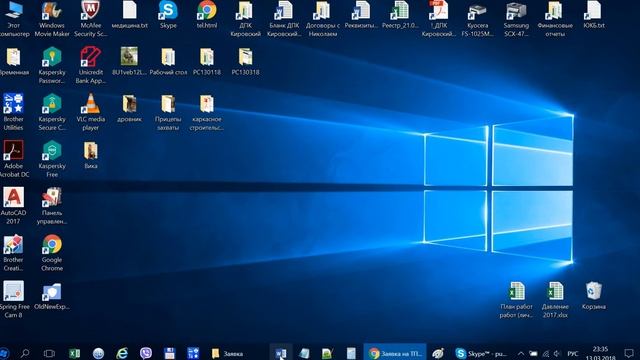Image resolution: width=640 pixels, height=360 pixels.
Task: Select the Windows Movie Maker desktop shortcut
Action: [x=52, y=20]
